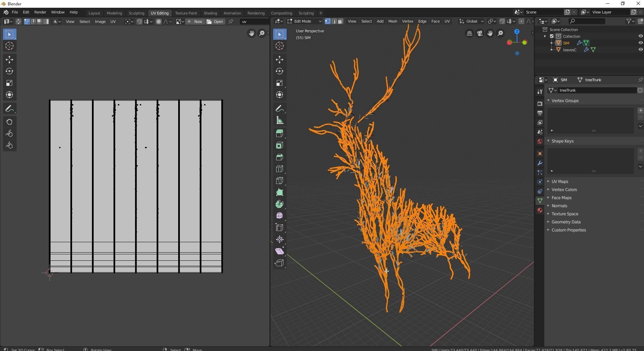
Task: Open the File menu
Action: [15, 12]
